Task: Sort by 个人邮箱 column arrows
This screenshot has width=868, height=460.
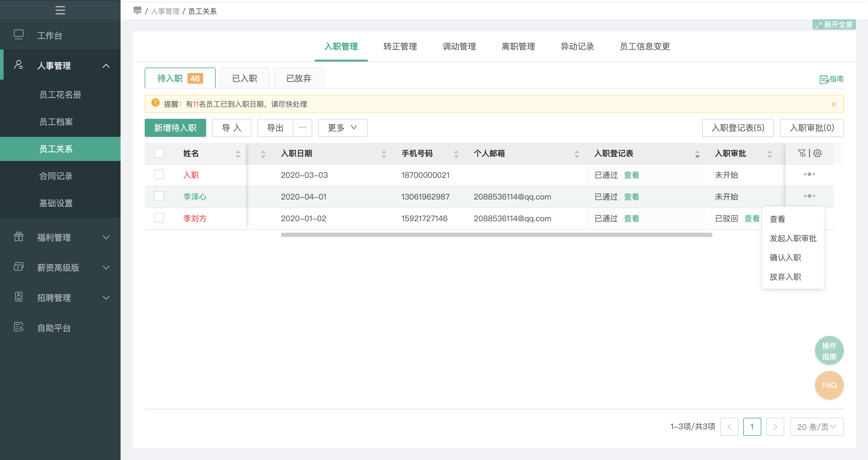Action: tap(577, 154)
